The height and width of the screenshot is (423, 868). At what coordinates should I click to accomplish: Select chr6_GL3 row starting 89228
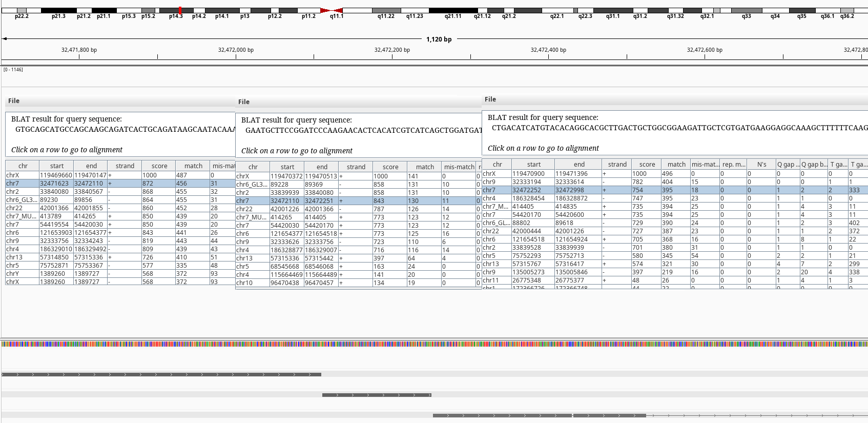coord(358,184)
